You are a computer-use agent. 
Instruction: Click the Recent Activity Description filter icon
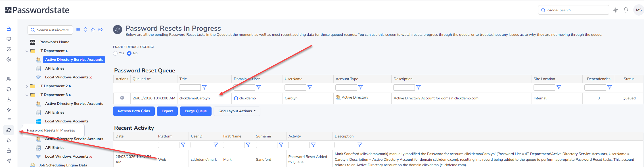click(360, 145)
